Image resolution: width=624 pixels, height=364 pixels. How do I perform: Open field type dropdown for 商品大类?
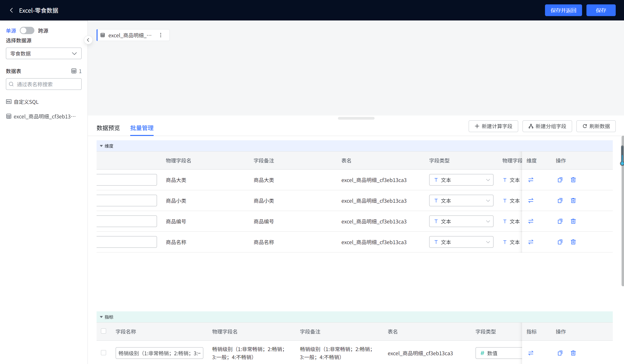[x=461, y=180]
